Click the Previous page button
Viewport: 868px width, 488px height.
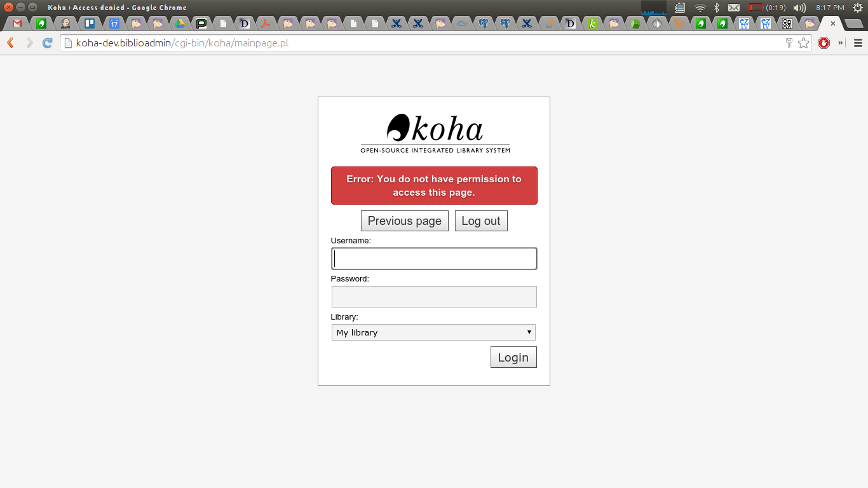click(404, 221)
